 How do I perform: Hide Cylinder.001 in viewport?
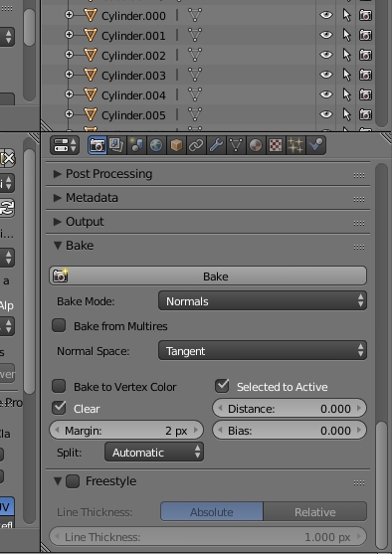(x=326, y=35)
